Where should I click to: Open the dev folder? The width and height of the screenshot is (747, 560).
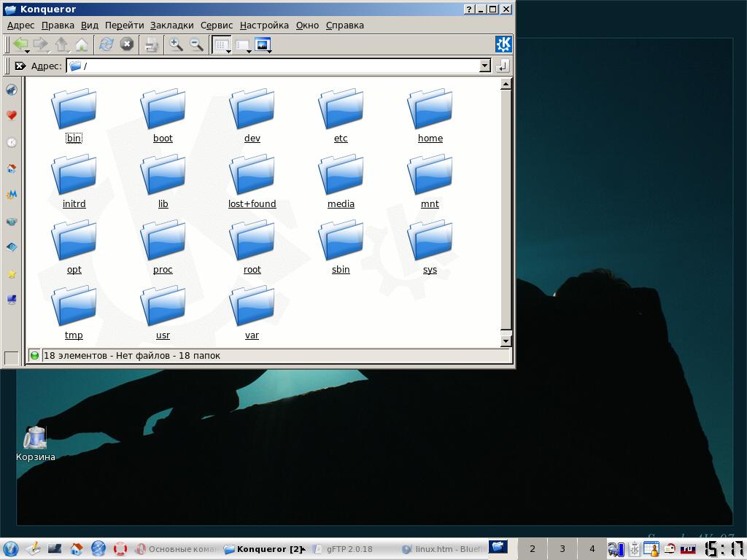[252, 116]
